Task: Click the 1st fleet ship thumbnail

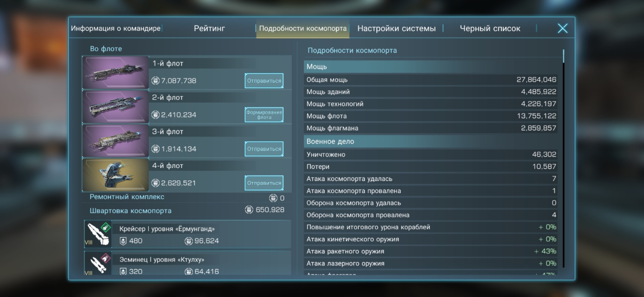Action: (x=116, y=72)
